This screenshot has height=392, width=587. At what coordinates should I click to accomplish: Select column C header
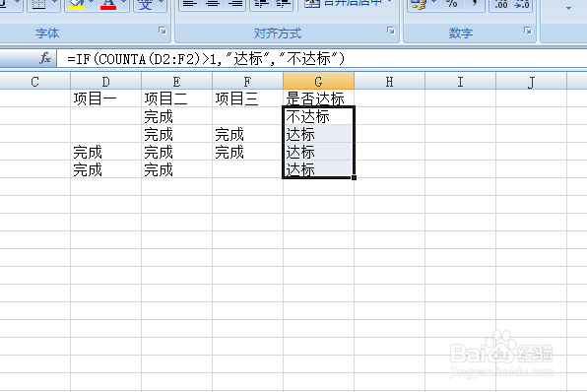click(x=34, y=81)
